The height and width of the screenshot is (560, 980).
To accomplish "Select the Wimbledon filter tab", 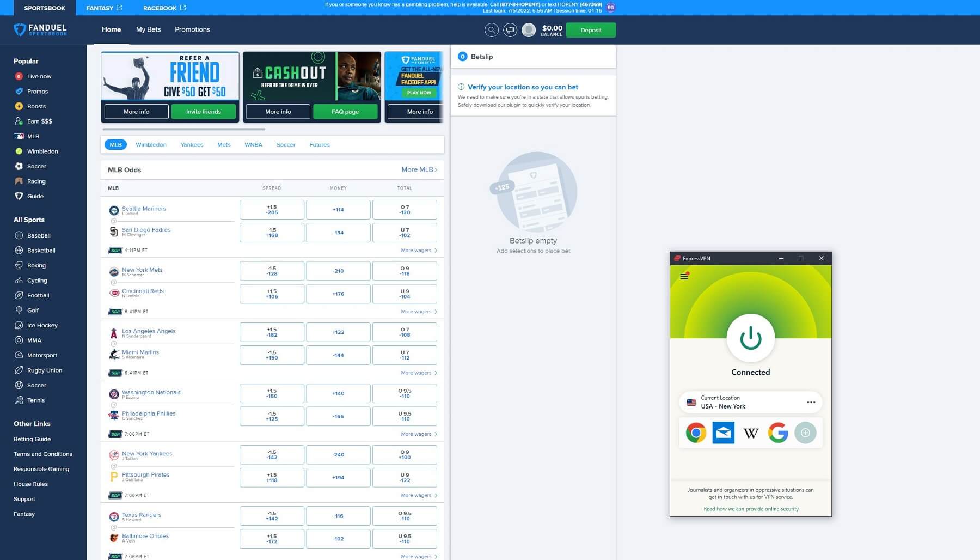I will click(x=151, y=145).
